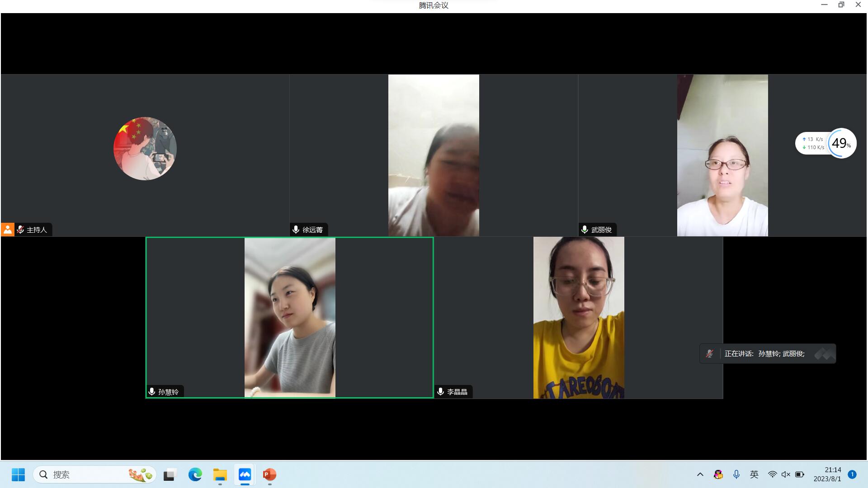Open Tencent Meeting from the taskbar
This screenshot has width=868, height=488.
pos(245,474)
